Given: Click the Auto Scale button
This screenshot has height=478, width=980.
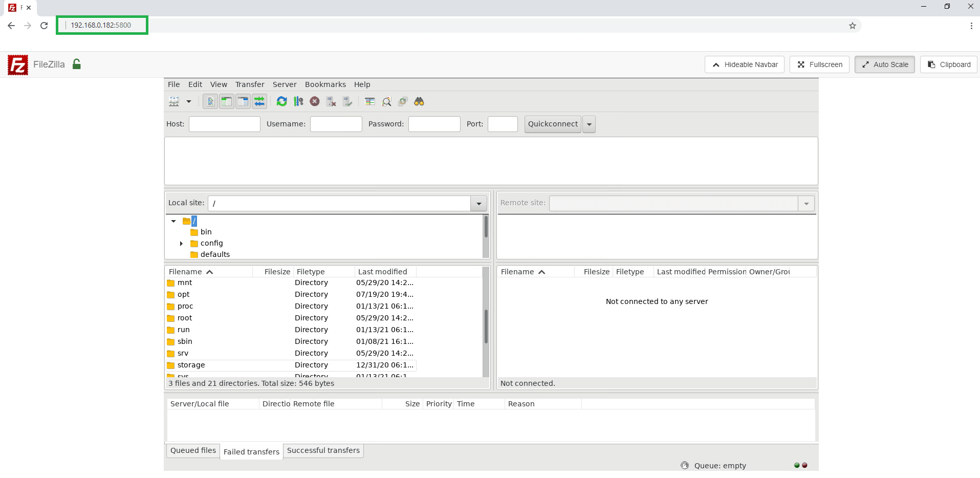Looking at the screenshot, I should tap(885, 64).
